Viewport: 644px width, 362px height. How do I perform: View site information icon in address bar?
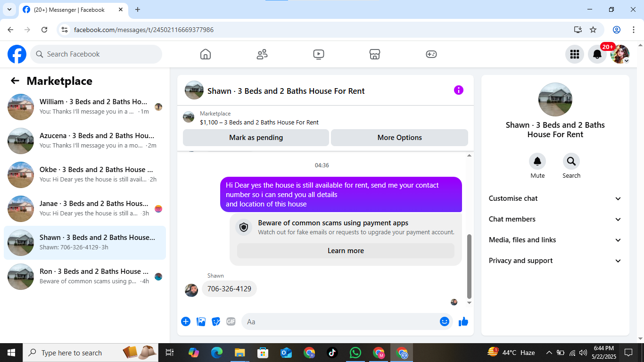pyautogui.click(x=65, y=30)
